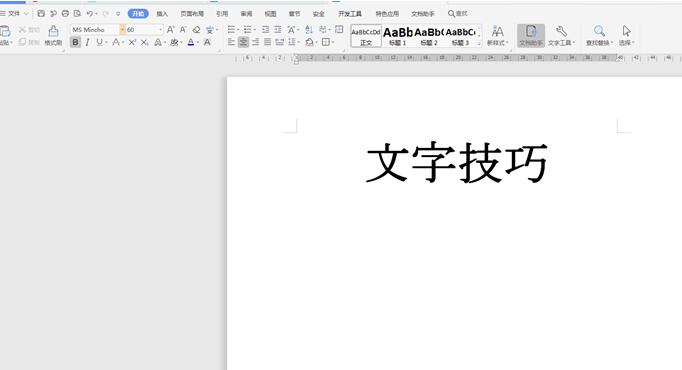
Task: Apply Strikethrough text effect
Action: tap(116, 42)
